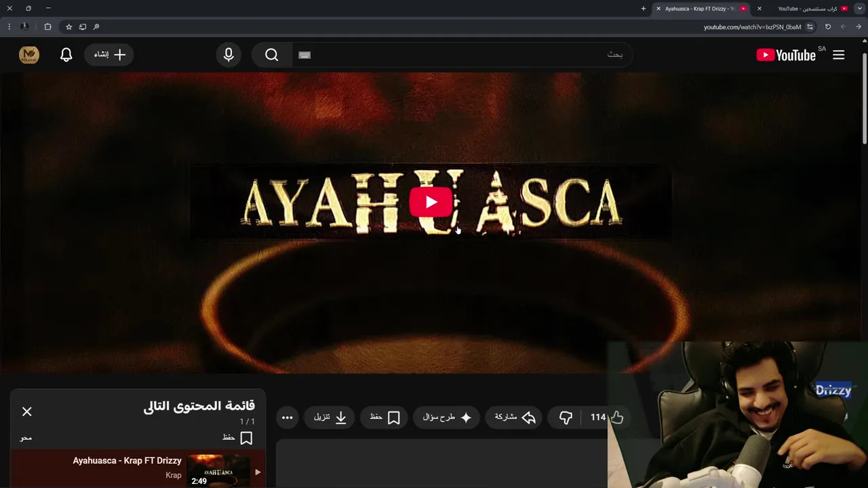Open site information tune icon in address bar

(x=810, y=27)
